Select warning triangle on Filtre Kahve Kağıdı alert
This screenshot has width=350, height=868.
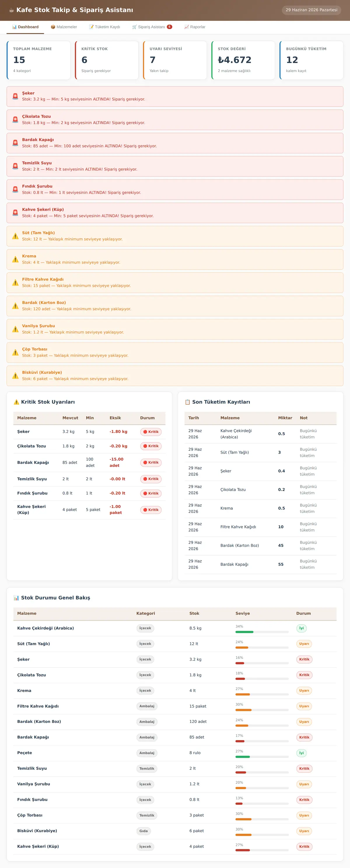pyautogui.click(x=15, y=282)
